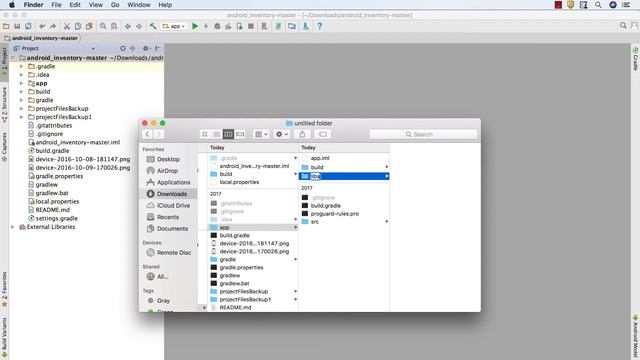Select Desktop in Finder sidebar
The height and width of the screenshot is (360, 640).
tap(168, 159)
